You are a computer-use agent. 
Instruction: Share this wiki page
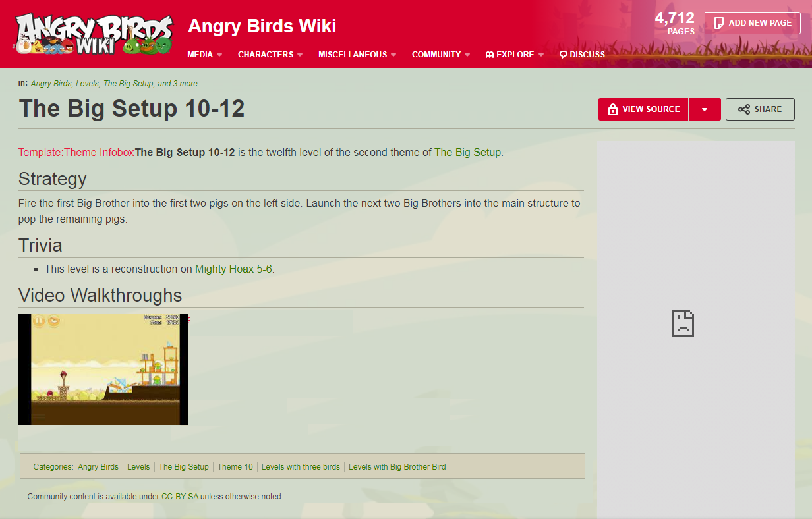coord(759,109)
